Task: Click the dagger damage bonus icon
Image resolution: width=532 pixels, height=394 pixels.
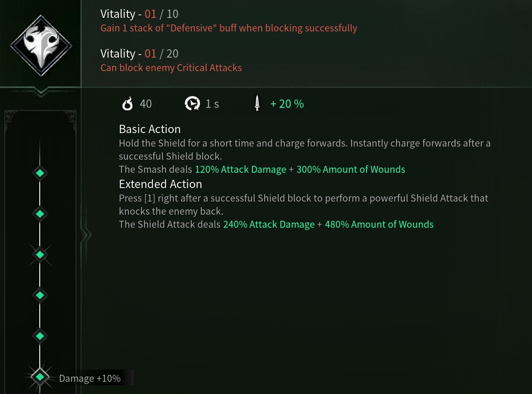Action: click(x=257, y=103)
